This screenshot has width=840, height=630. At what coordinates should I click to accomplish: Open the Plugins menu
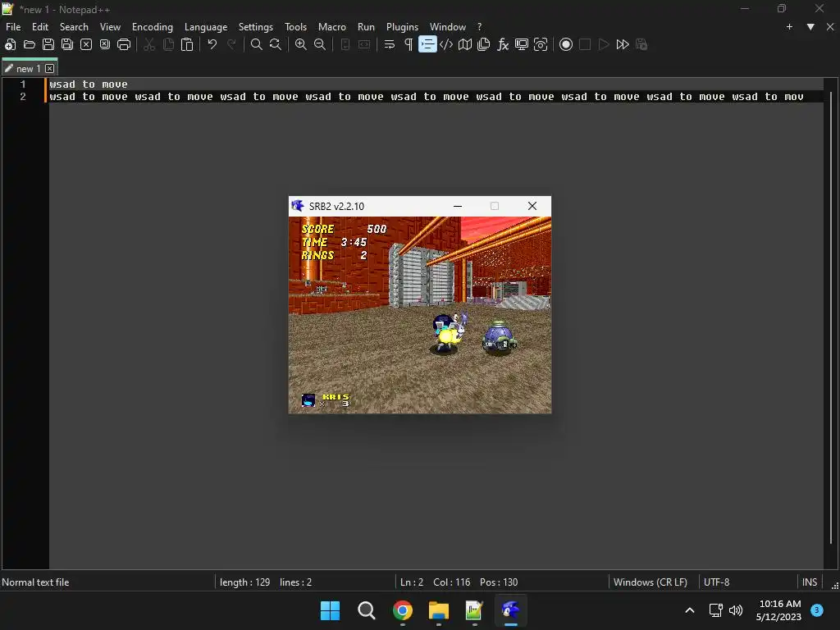402,27
